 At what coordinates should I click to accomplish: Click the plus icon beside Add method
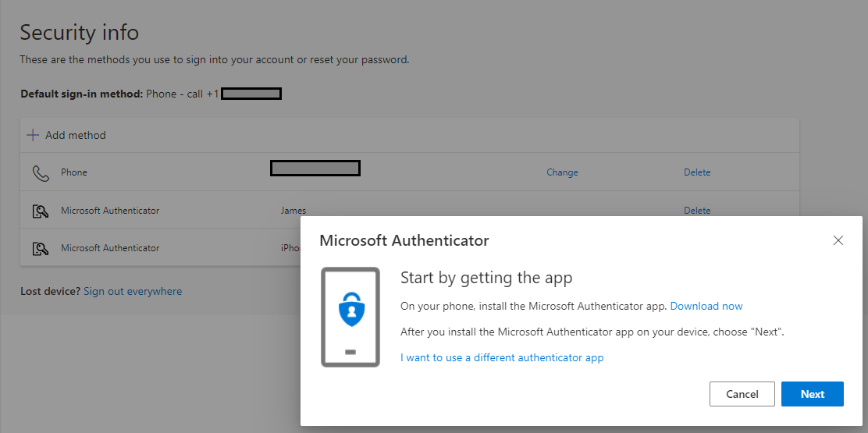tap(34, 135)
